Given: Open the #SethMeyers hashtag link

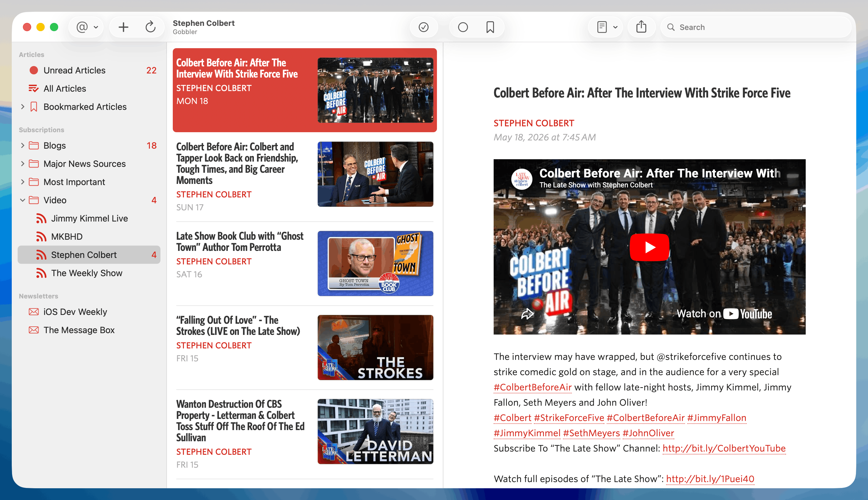Looking at the screenshot, I should tap(591, 433).
